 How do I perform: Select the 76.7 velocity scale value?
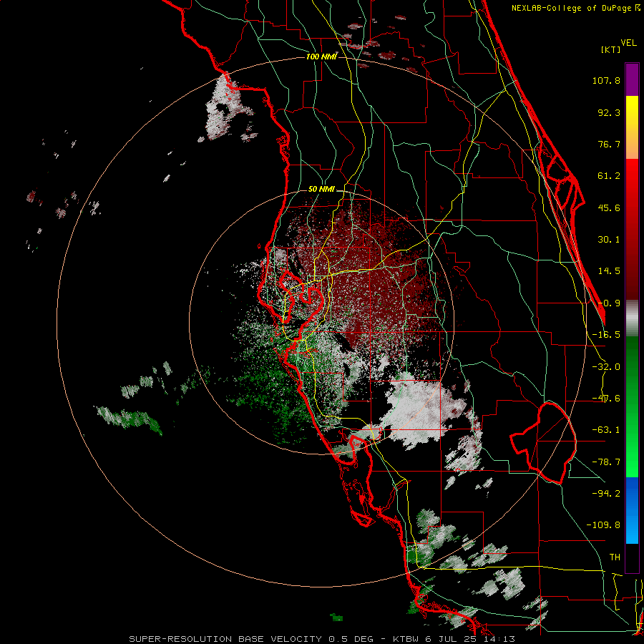[x=609, y=144]
